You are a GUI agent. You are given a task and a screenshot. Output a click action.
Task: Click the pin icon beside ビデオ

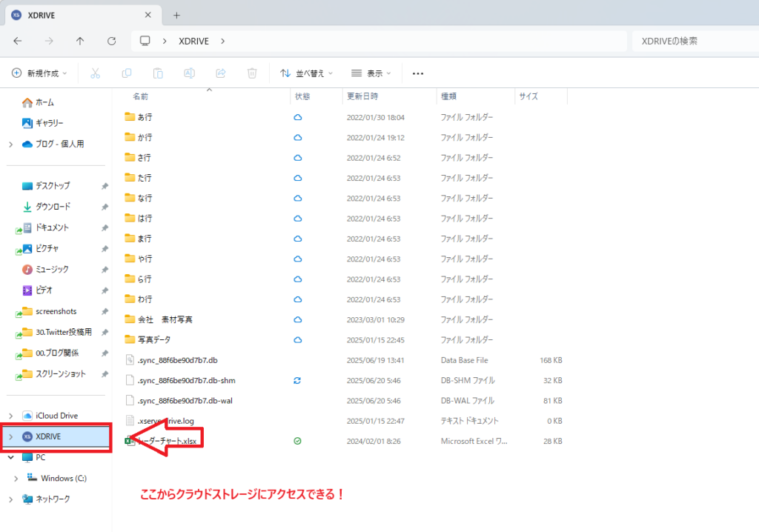tap(105, 290)
